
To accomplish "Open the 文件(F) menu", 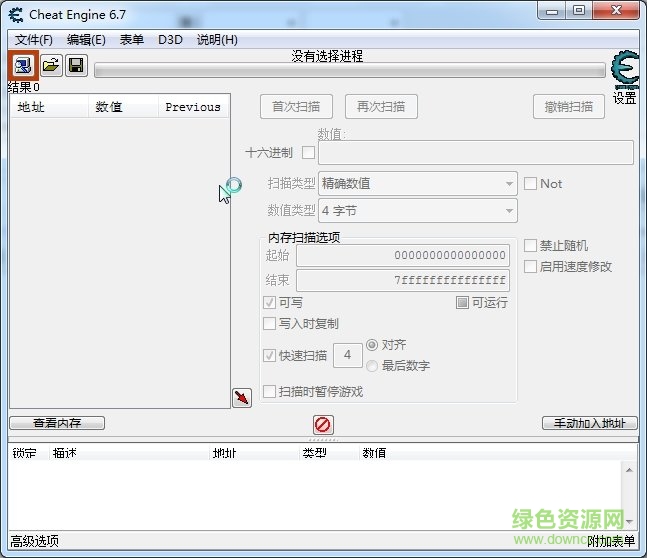I will pyautogui.click(x=34, y=40).
